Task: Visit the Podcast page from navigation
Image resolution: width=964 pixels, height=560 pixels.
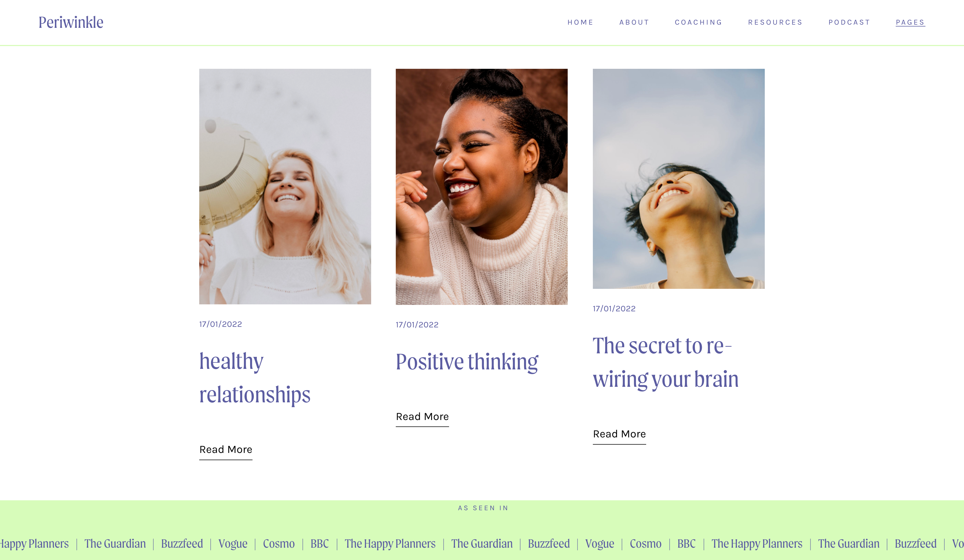Action: pyautogui.click(x=849, y=22)
